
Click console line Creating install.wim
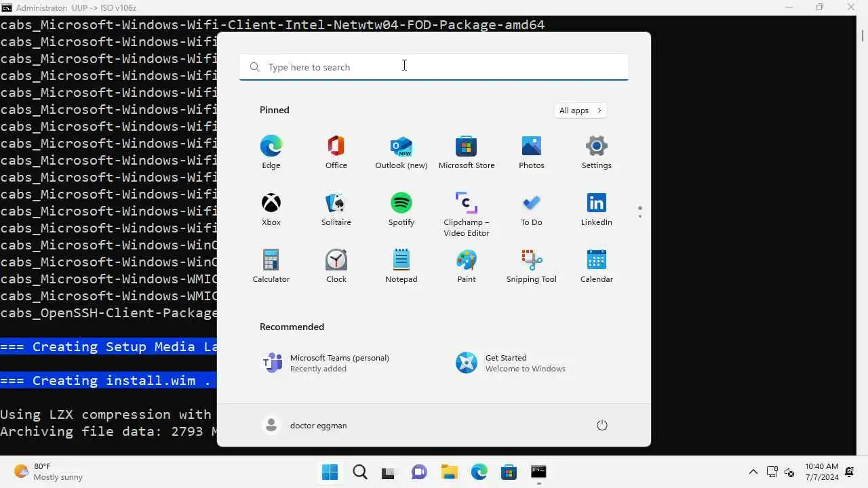click(108, 380)
